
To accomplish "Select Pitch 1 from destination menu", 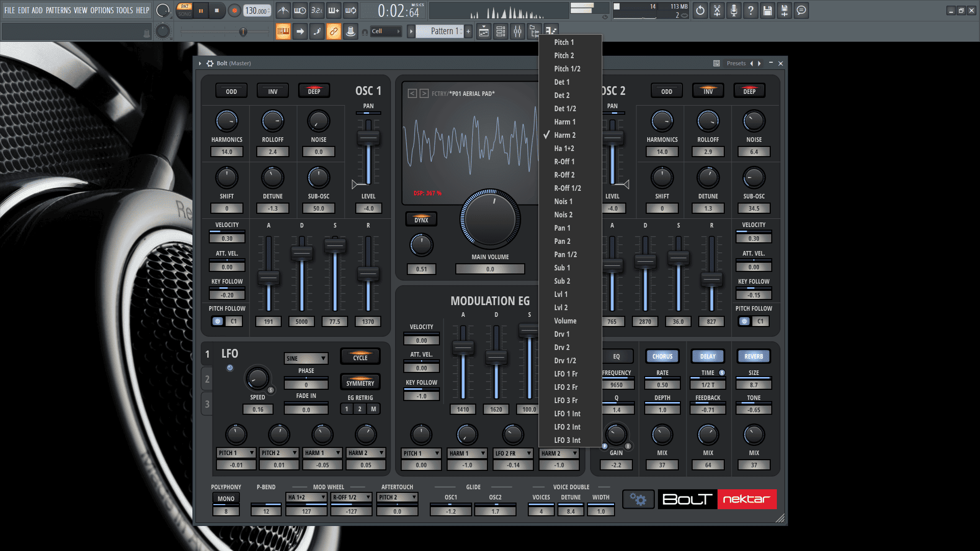I will click(x=570, y=42).
